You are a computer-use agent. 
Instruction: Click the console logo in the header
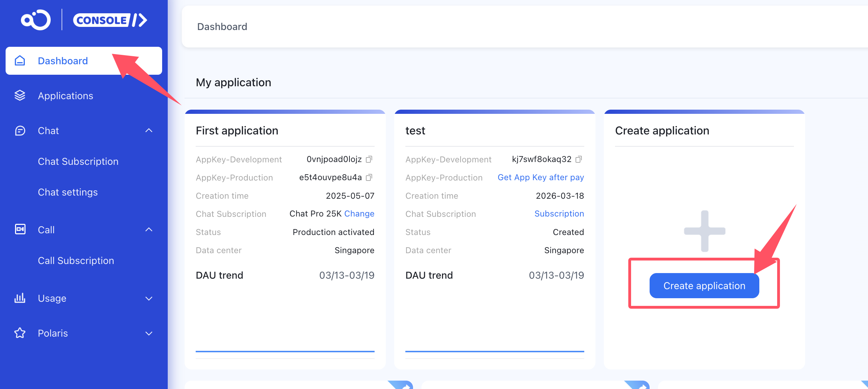(x=110, y=20)
